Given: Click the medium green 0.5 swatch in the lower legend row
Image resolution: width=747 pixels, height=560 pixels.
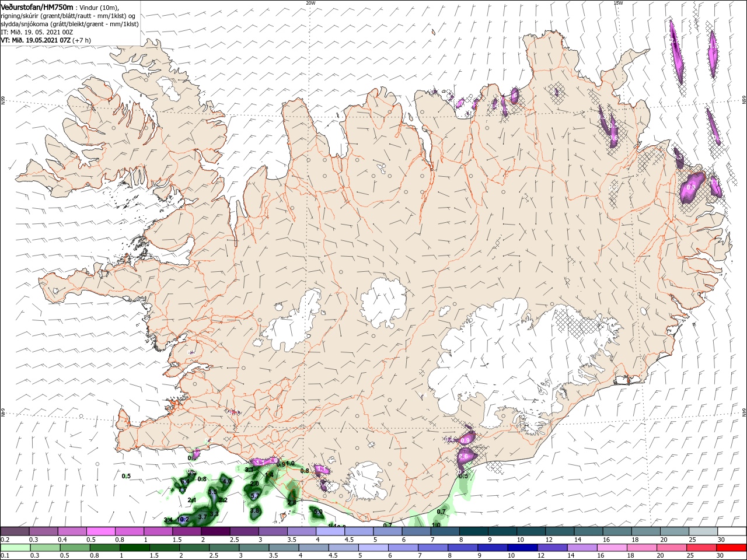Looking at the screenshot, I should coord(75,548).
